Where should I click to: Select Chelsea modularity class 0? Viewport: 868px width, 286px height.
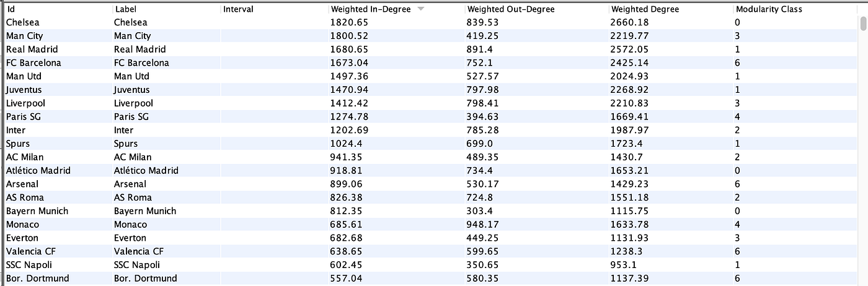(x=737, y=22)
